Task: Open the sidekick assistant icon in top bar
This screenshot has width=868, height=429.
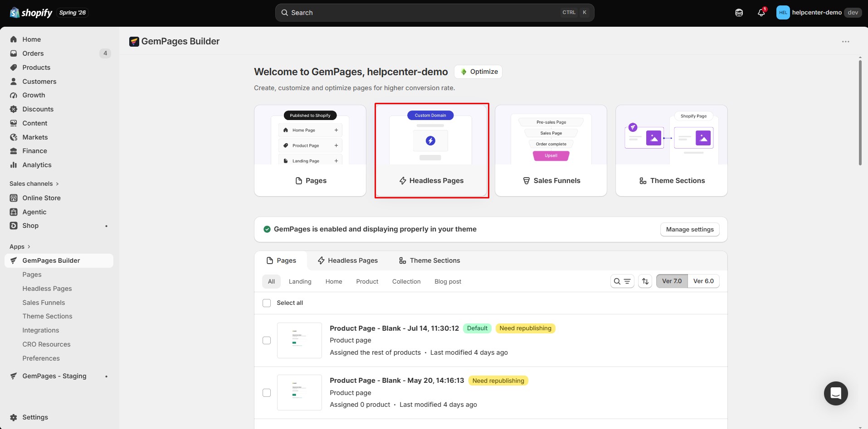Action: click(x=739, y=13)
